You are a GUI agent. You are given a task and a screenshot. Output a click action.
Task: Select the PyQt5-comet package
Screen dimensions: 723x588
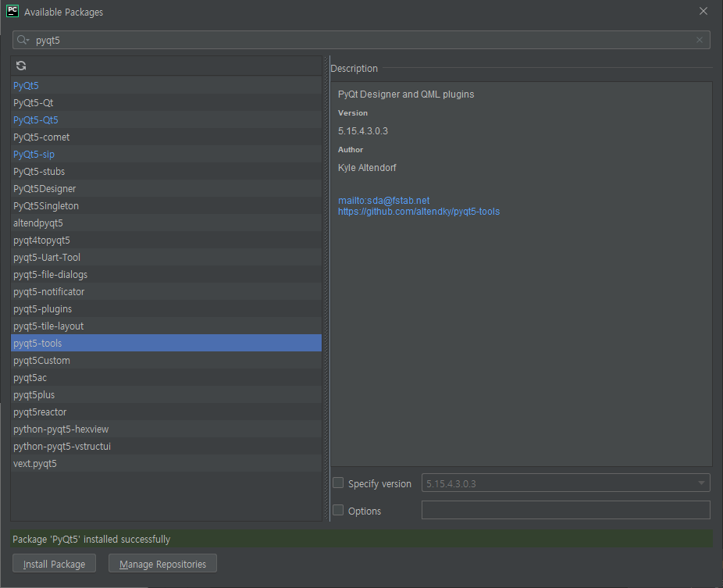click(x=166, y=137)
